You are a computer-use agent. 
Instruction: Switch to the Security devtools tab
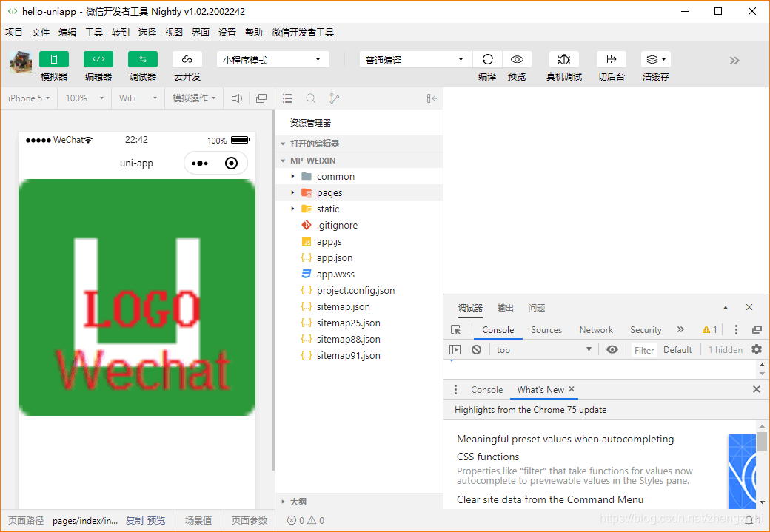(646, 330)
